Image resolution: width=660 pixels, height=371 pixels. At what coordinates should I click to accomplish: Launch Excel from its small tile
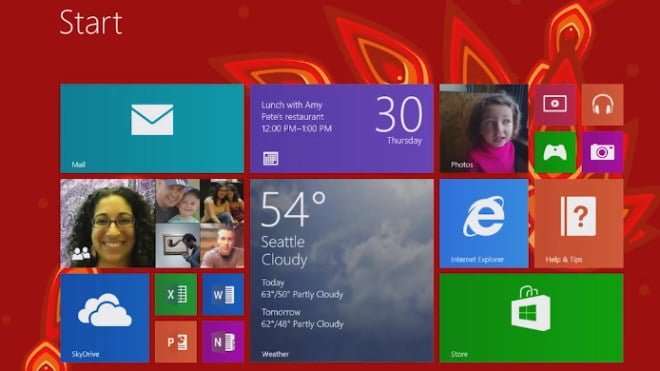176,295
